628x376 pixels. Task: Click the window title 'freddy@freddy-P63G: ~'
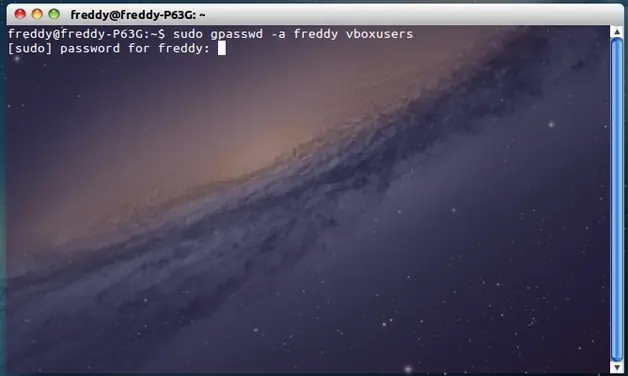[138, 15]
